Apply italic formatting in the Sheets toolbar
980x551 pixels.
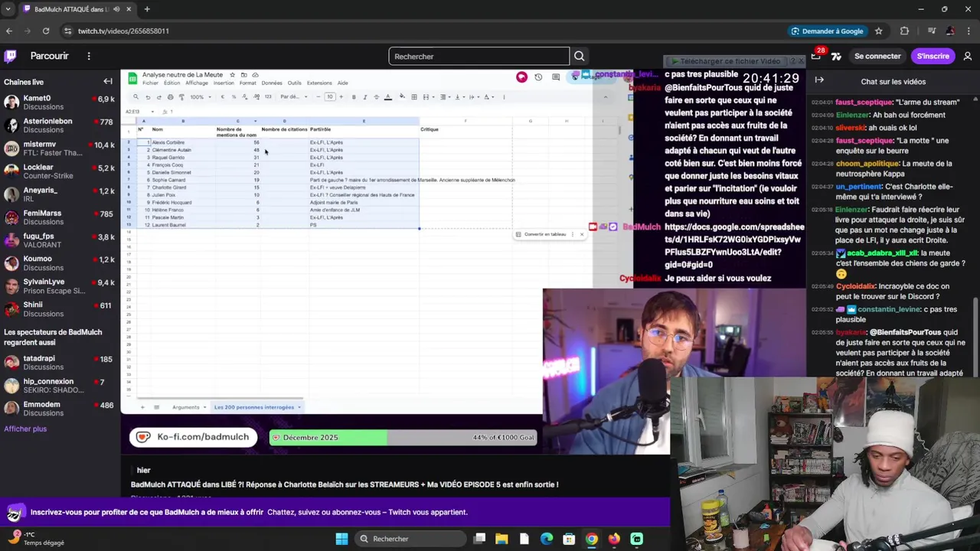[x=364, y=97]
